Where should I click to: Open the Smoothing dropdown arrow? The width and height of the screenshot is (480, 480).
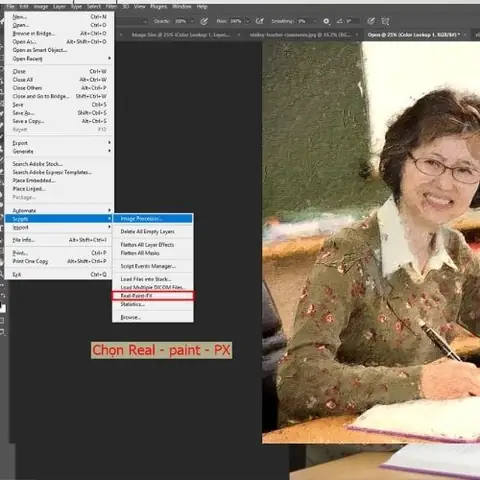(314, 21)
